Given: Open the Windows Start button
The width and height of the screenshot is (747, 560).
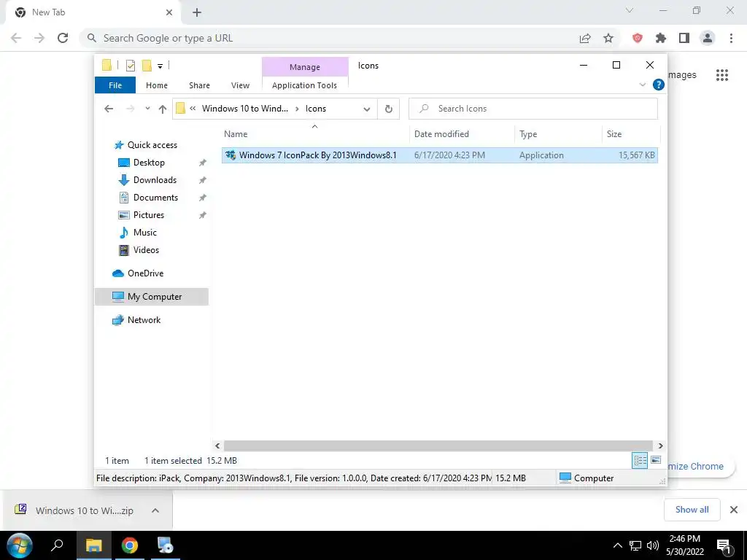Looking at the screenshot, I should pos(20,545).
